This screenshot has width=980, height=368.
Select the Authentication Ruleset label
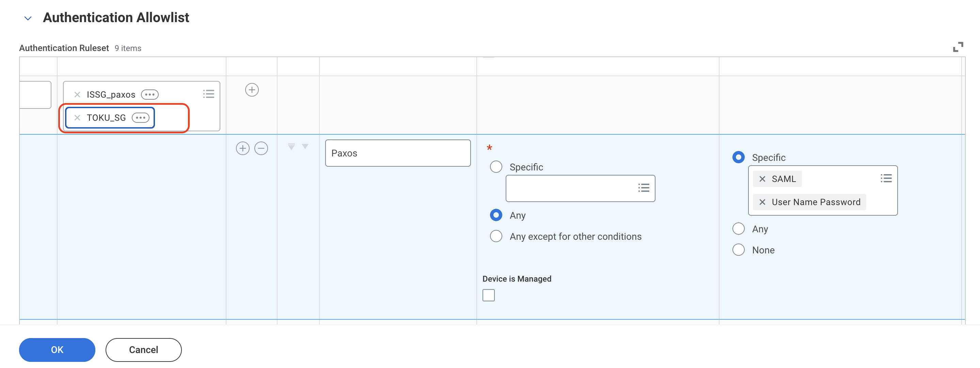coord(64,48)
